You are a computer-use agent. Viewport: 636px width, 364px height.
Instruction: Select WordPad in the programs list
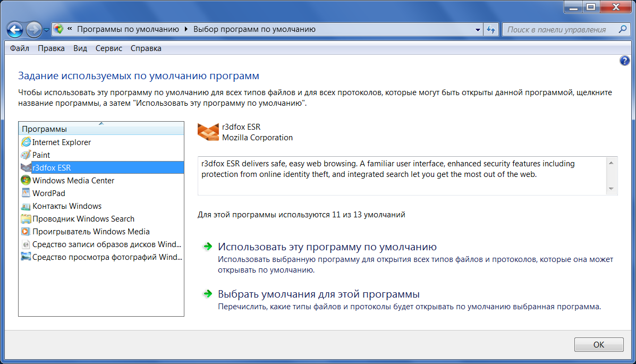click(101, 193)
